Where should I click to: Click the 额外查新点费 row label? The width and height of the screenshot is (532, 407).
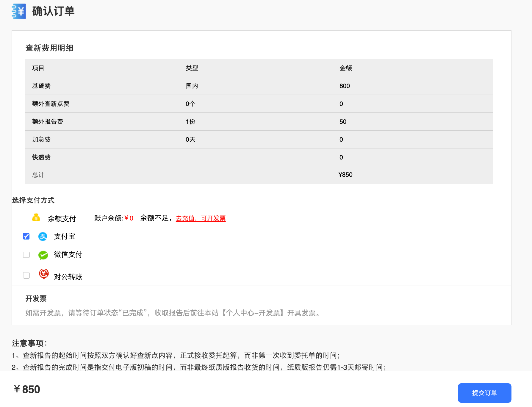(x=51, y=104)
